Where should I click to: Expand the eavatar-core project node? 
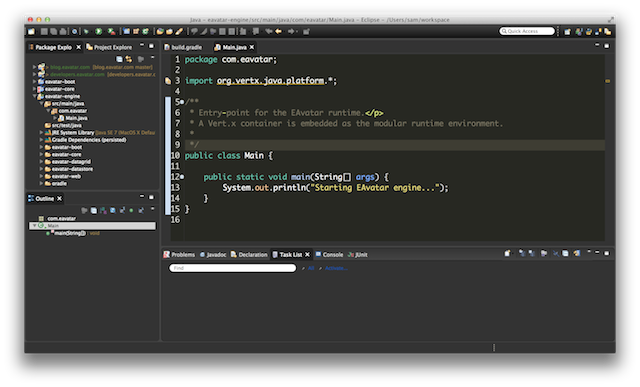tap(35, 89)
